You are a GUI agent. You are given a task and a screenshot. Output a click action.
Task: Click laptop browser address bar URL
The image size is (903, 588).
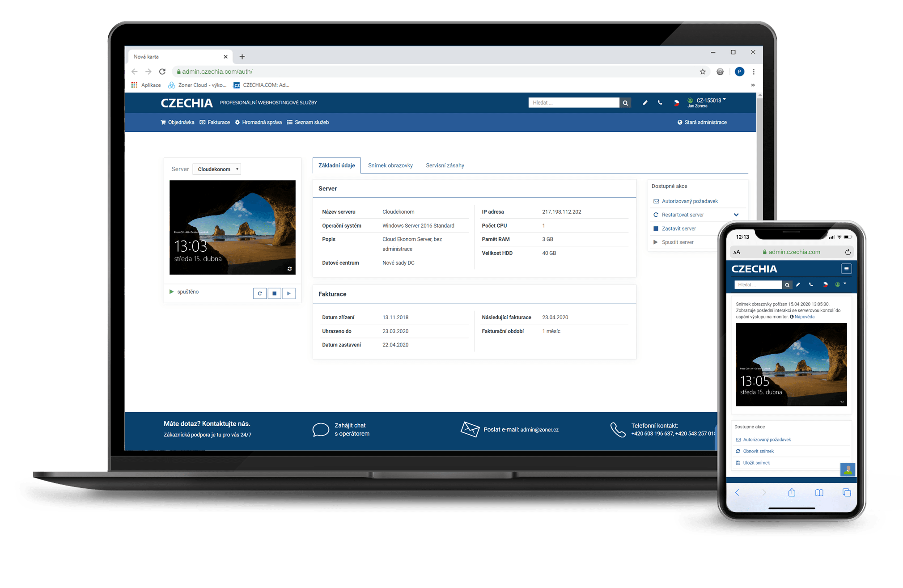click(x=217, y=72)
